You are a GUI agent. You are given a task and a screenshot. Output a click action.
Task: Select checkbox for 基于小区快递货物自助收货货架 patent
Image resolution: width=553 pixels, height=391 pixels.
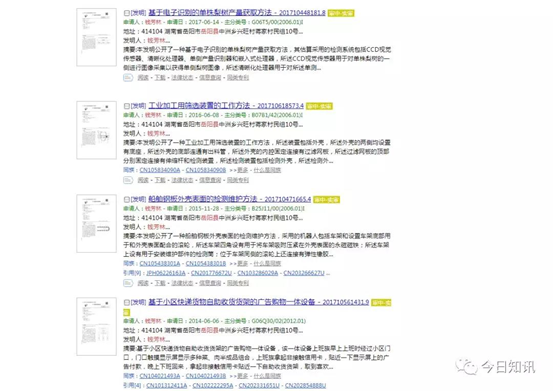(127, 302)
